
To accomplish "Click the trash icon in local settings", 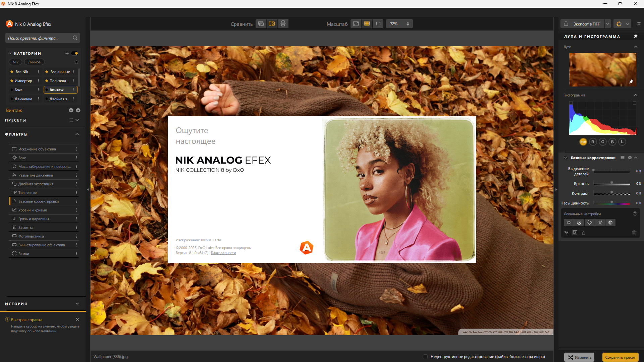I will 634,233.
